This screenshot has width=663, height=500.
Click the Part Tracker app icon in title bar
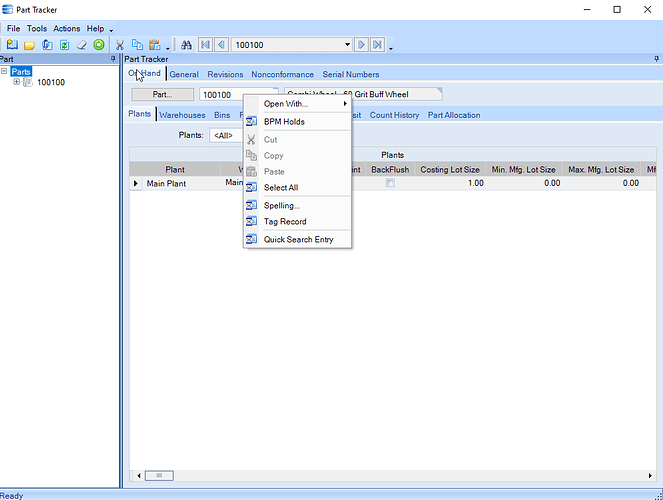[x=8, y=9]
